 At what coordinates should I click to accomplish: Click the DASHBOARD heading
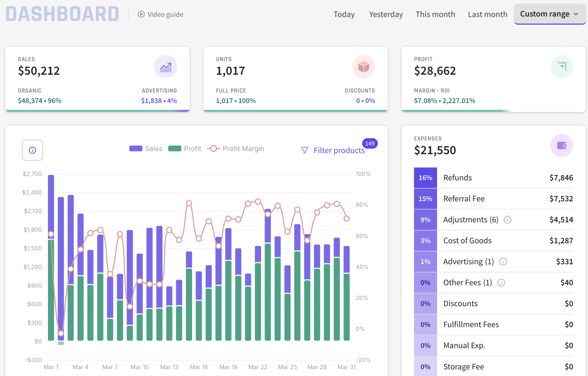(x=62, y=14)
